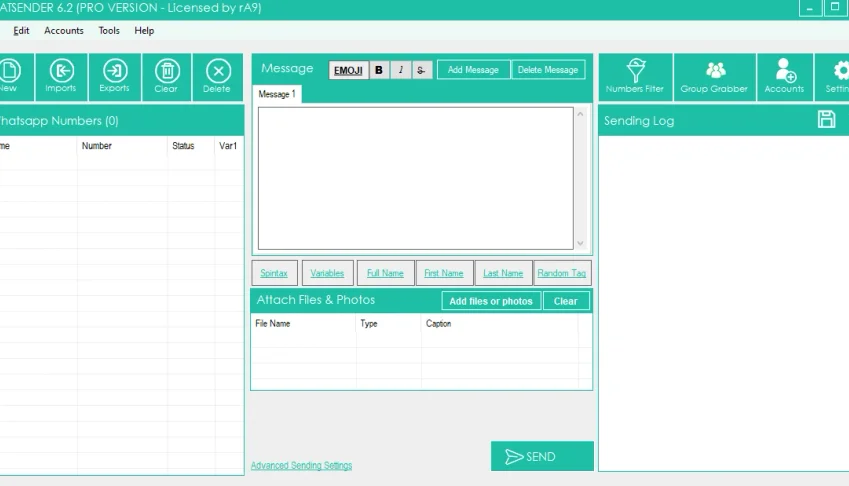The image size is (849, 486).
Task: Select the Message 1 tab
Action: pos(277,94)
